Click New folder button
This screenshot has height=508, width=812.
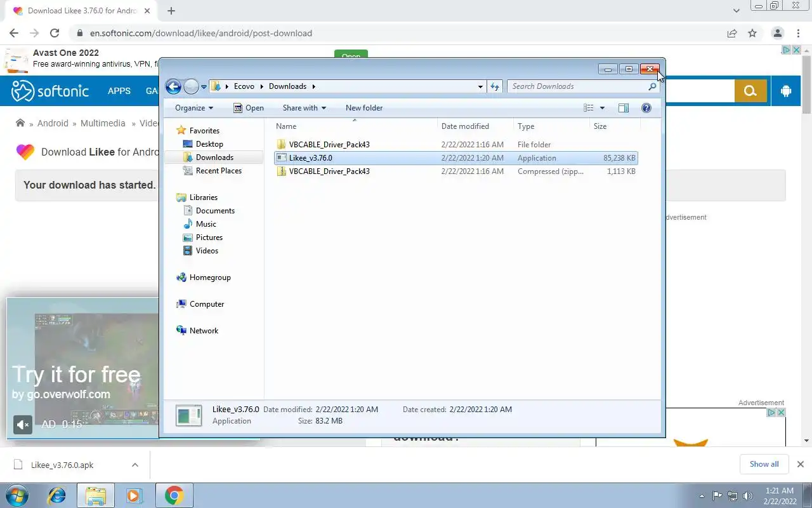364,108
